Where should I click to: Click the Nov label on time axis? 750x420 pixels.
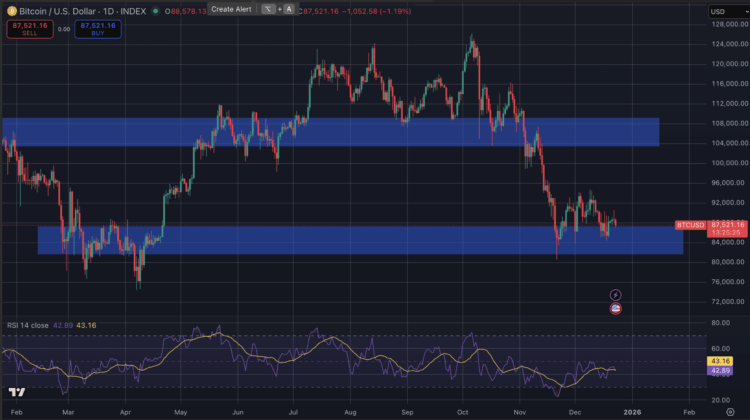pos(519,412)
